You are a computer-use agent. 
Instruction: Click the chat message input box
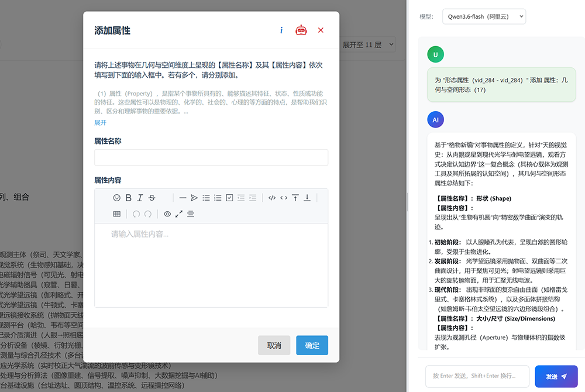pos(477,376)
